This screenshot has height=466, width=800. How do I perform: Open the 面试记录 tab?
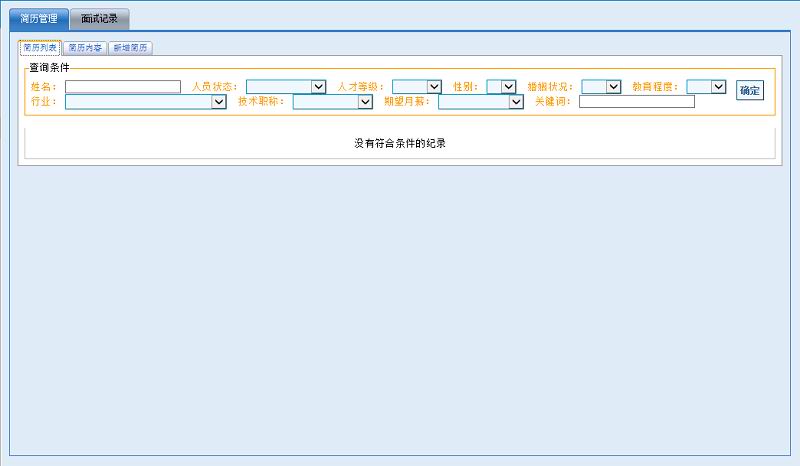click(x=99, y=19)
